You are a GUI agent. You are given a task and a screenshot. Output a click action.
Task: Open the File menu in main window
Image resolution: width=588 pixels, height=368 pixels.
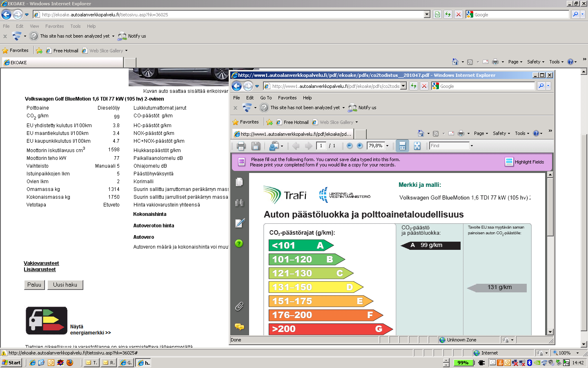click(x=6, y=26)
